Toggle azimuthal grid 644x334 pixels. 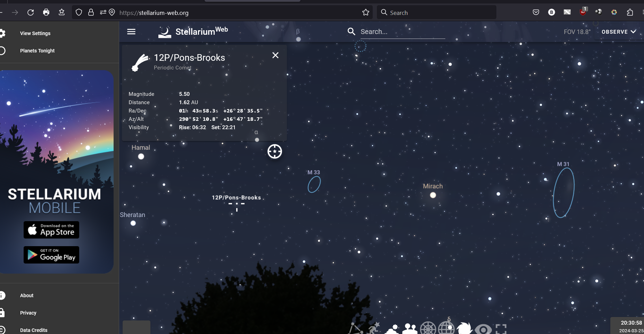point(428,328)
